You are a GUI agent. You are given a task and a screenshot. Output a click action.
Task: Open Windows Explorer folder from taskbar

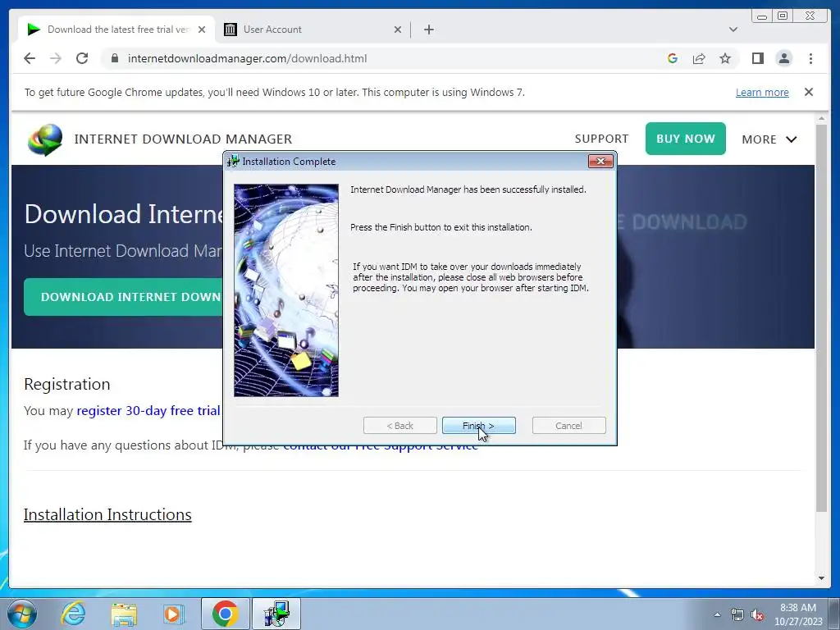[x=124, y=614]
